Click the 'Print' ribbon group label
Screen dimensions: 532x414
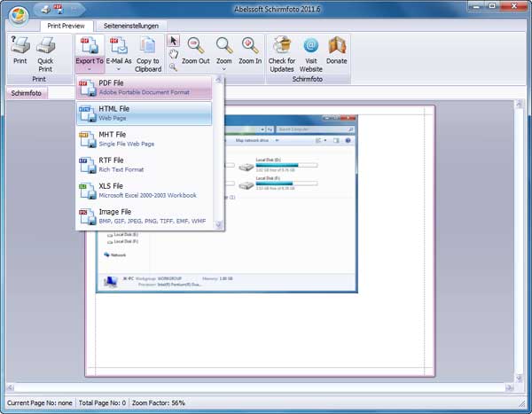point(39,79)
